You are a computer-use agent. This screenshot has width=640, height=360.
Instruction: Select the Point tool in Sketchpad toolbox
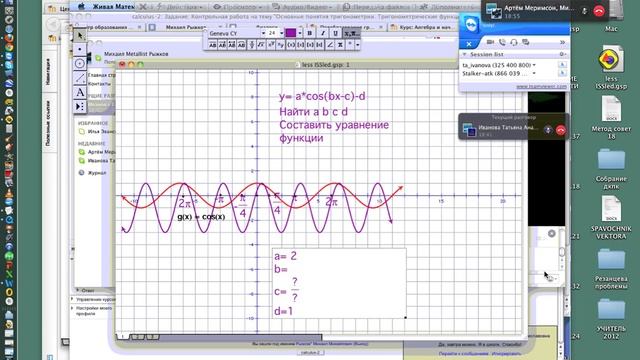tap(80, 49)
